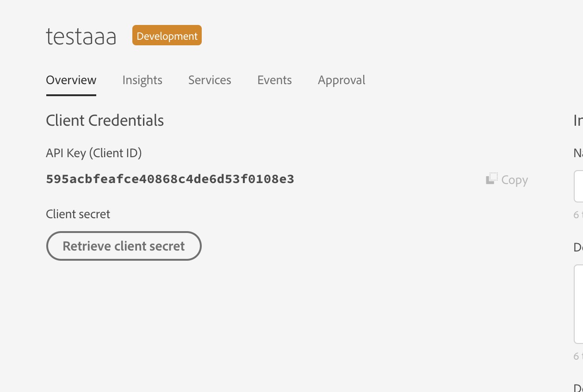Image resolution: width=583 pixels, height=392 pixels.
Task: Click the Copy text label
Action: [x=515, y=180]
